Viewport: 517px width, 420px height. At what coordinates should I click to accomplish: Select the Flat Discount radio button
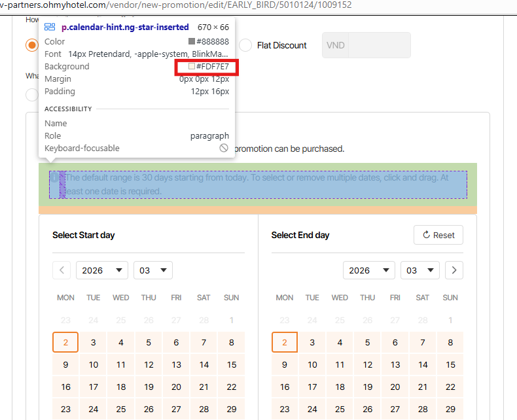coord(245,45)
